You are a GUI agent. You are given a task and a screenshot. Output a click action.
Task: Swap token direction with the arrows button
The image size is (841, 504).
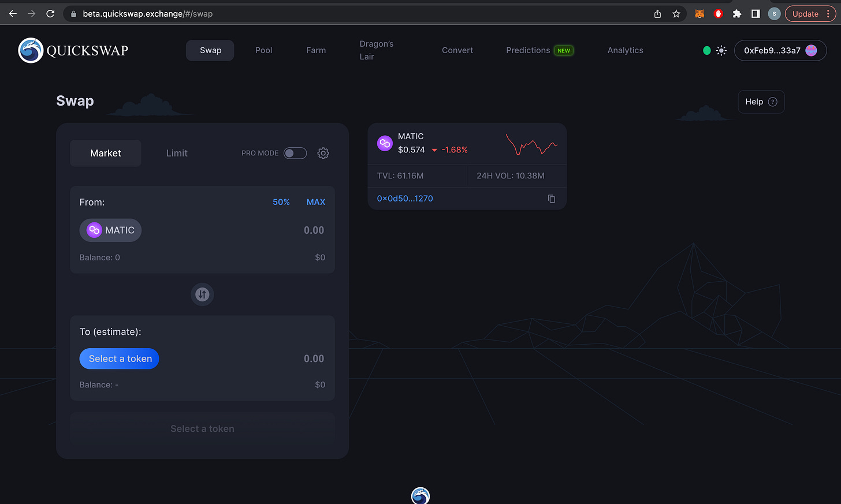[x=202, y=294]
